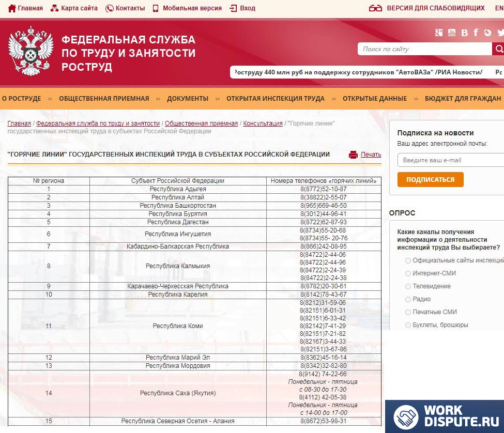The width and height of the screenshot is (504, 433).
Task: Click breadcrumb Федеральная служба по труду и занятости
Action: [x=98, y=123]
